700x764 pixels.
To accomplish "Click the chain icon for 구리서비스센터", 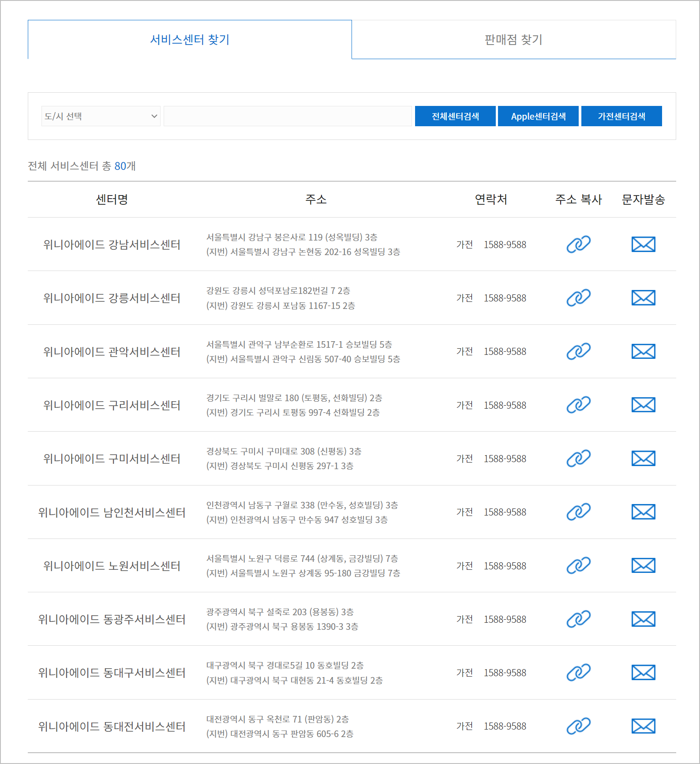I will [x=578, y=405].
